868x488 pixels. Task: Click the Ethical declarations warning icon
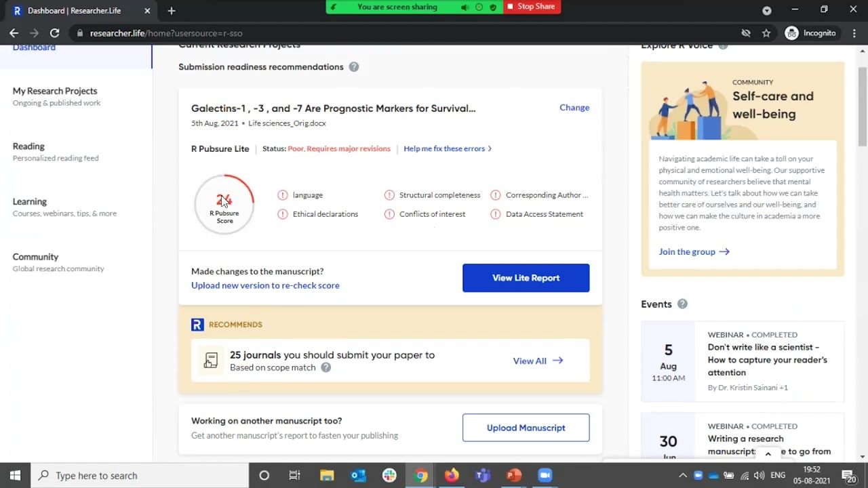283,214
